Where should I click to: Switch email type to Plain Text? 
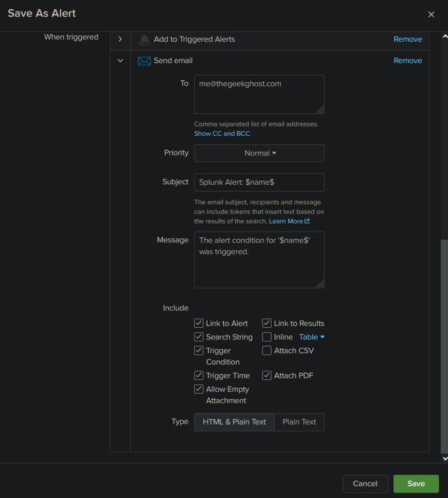tap(299, 422)
